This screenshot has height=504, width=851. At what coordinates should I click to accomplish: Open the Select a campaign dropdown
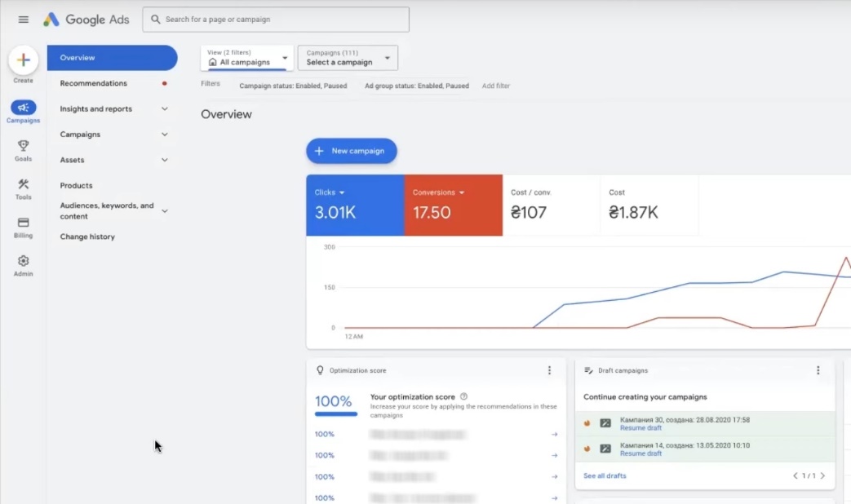[348, 58]
